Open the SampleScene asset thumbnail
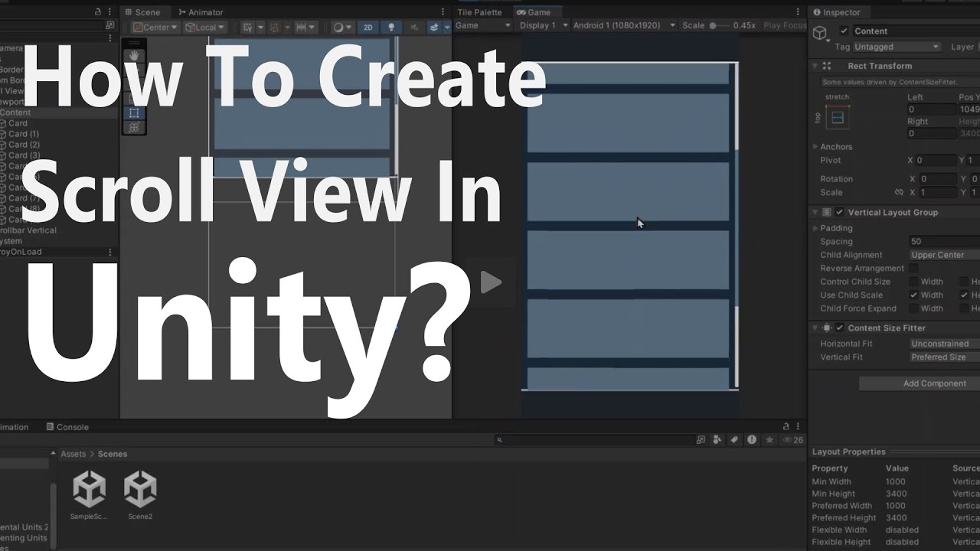 pos(89,489)
